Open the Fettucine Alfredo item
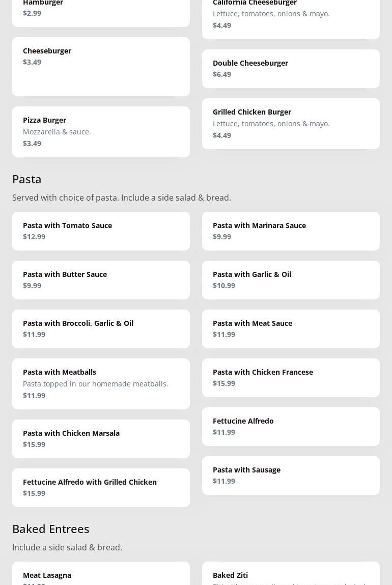The height and width of the screenshot is (585, 392). pyautogui.click(x=291, y=427)
